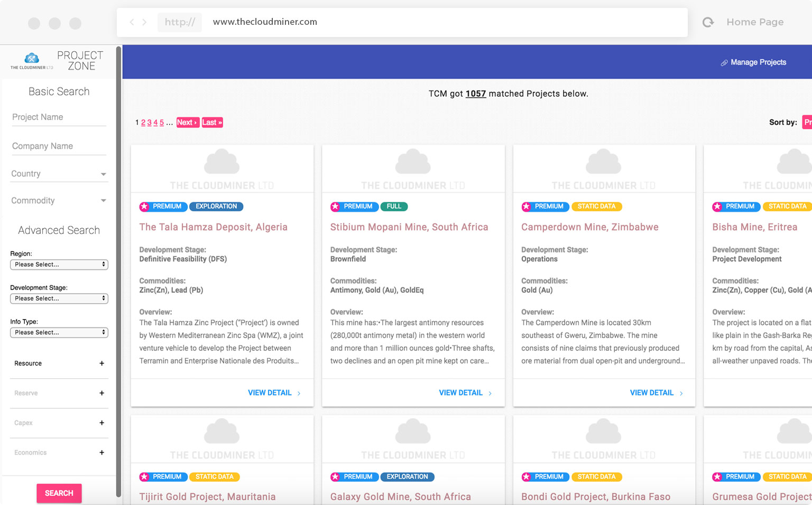The height and width of the screenshot is (505, 812).
Task: Click PREMIUM star badge on Galaxy Gold card
Action: tap(354, 477)
